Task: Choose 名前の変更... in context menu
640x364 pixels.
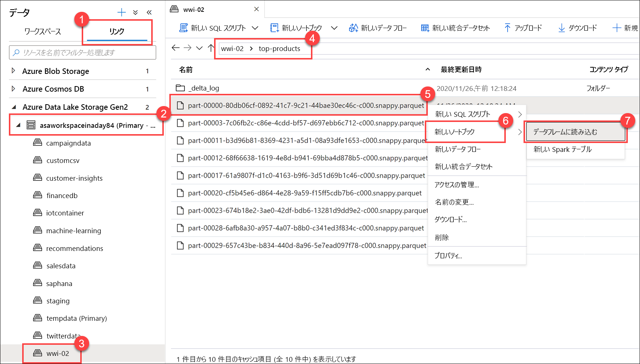Action: [x=477, y=202]
